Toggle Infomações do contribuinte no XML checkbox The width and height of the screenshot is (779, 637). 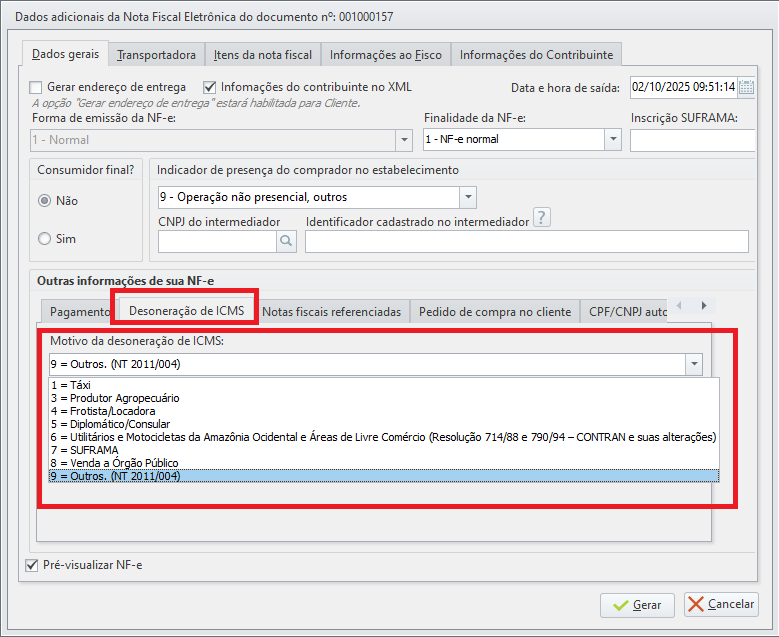(210, 87)
